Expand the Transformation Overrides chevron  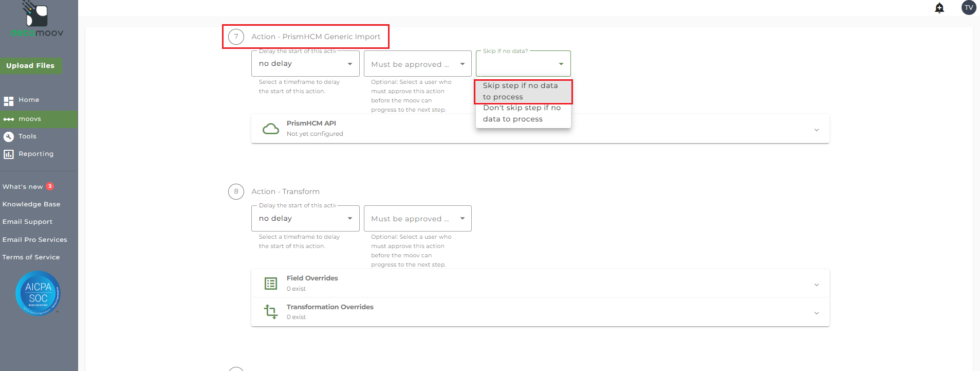(x=817, y=313)
